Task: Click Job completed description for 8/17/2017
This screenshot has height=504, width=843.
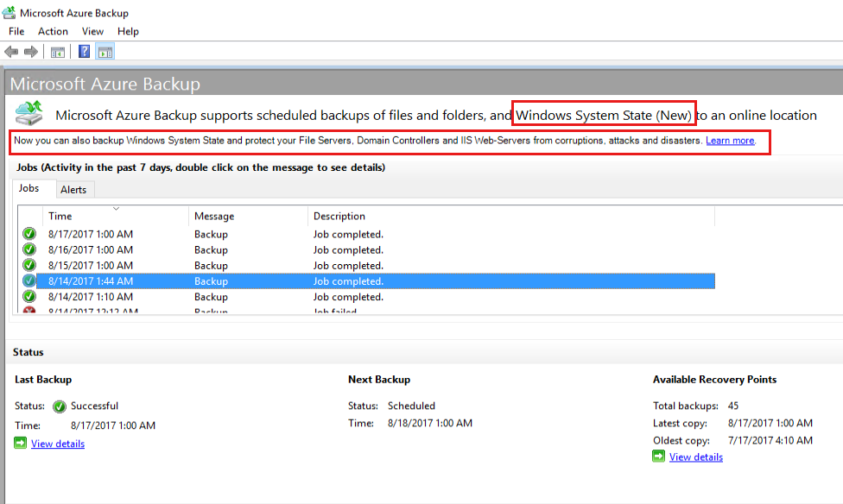Action: point(348,234)
